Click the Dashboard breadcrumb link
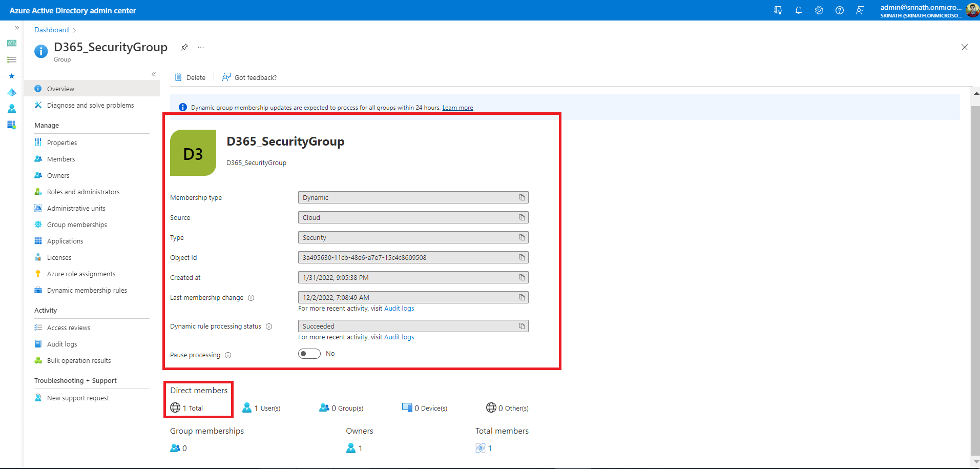This screenshot has width=980, height=469. [x=51, y=30]
